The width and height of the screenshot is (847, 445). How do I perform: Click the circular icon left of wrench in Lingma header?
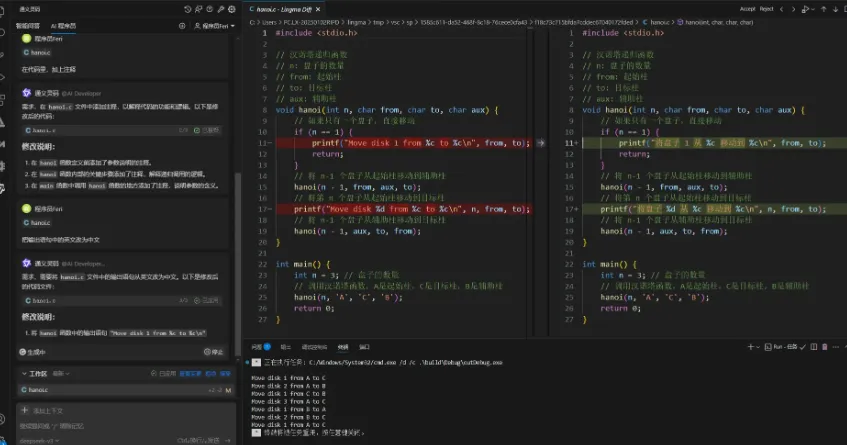point(210,9)
